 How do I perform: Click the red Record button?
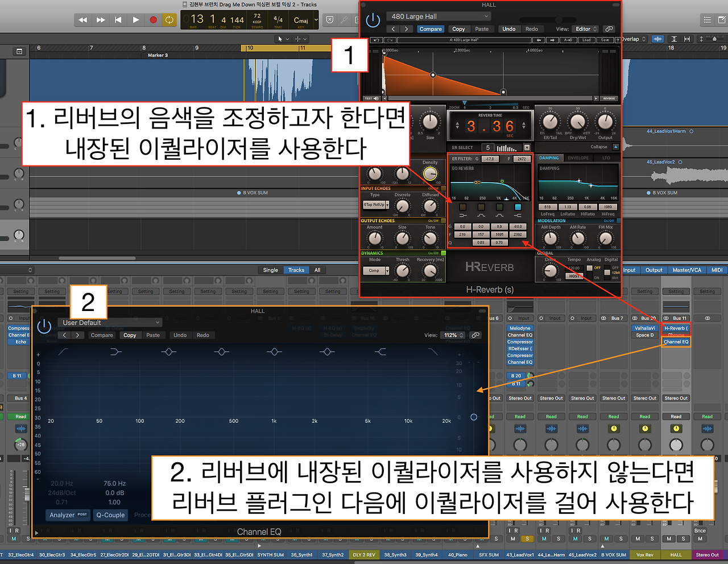[153, 20]
